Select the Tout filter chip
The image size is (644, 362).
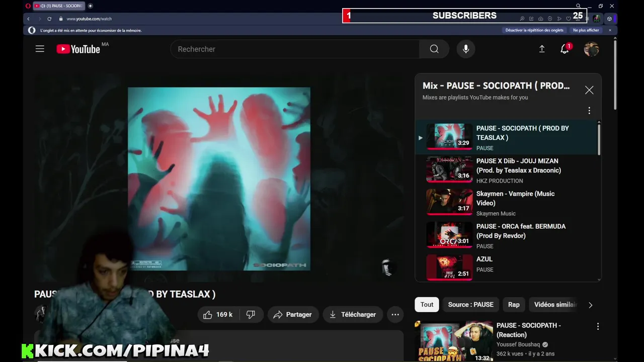pyautogui.click(x=427, y=305)
